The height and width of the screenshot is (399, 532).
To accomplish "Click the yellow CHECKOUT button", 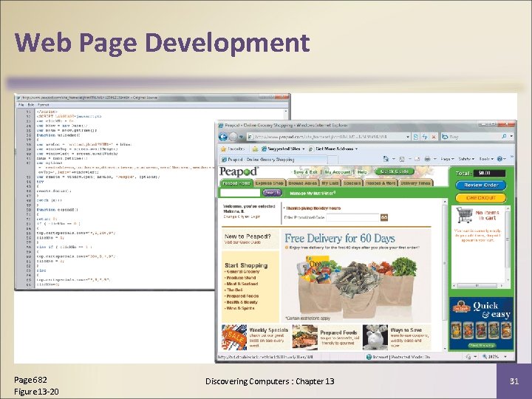I will [481, 198].
